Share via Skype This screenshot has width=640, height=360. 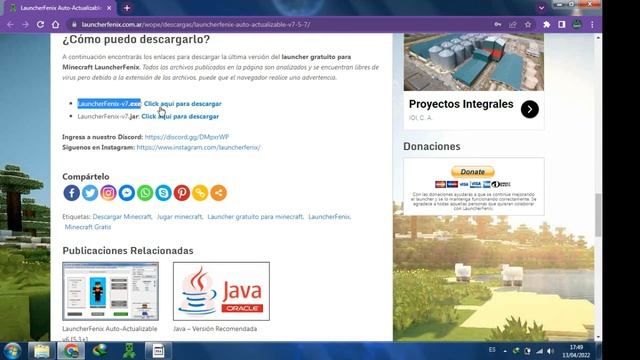[x=163, y=193]
